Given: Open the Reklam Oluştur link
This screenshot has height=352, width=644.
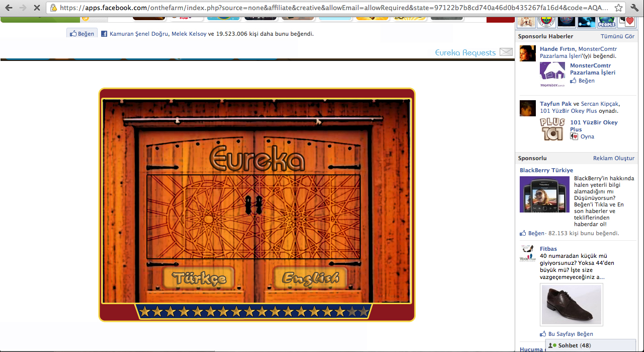Looking at the screenshot, I should (613, 158).
